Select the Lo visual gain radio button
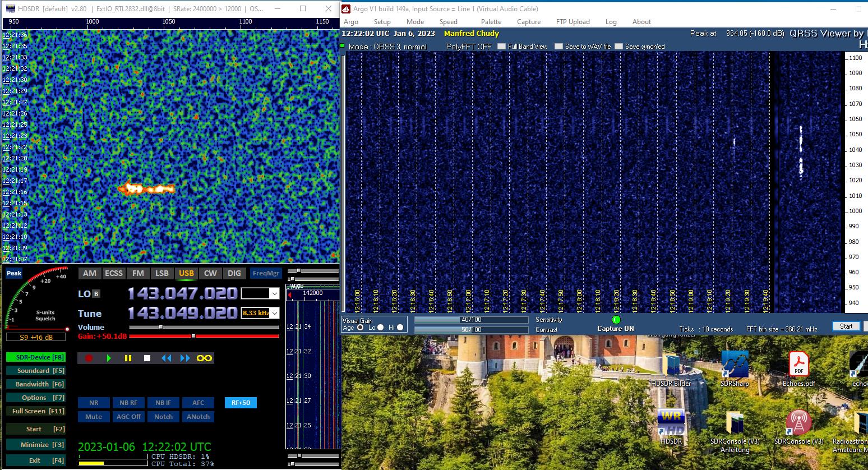Screen dimensions: 868x470 (x=381, y=328)
